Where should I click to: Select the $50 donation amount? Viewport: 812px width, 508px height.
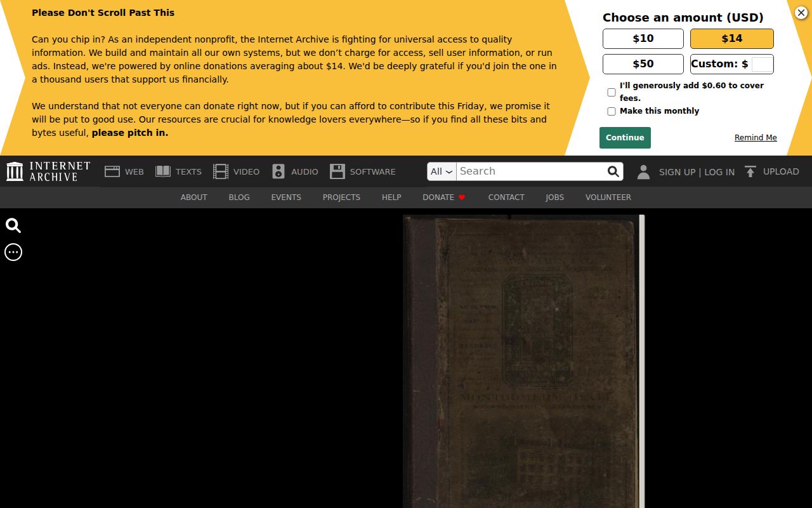click(x=643, y=64)
